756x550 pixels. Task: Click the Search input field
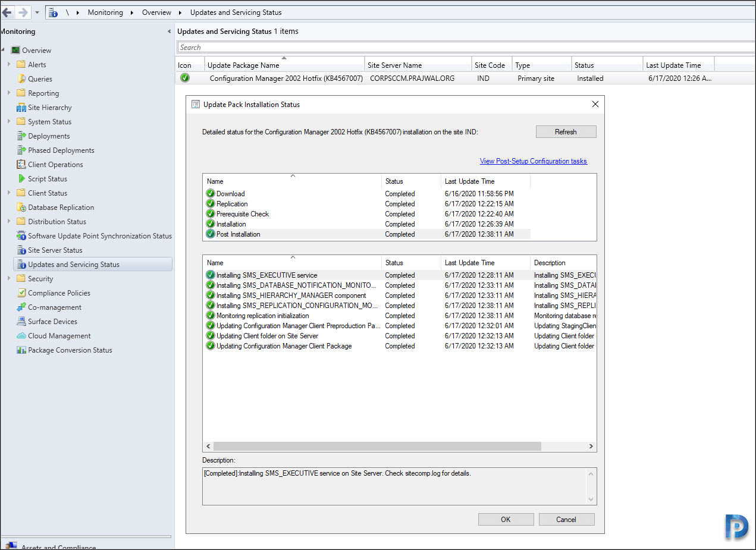click(x=466, y=48)
